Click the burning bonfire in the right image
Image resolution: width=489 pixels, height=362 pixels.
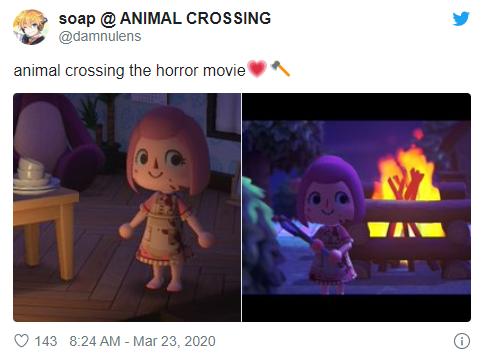tap(407, 182)
